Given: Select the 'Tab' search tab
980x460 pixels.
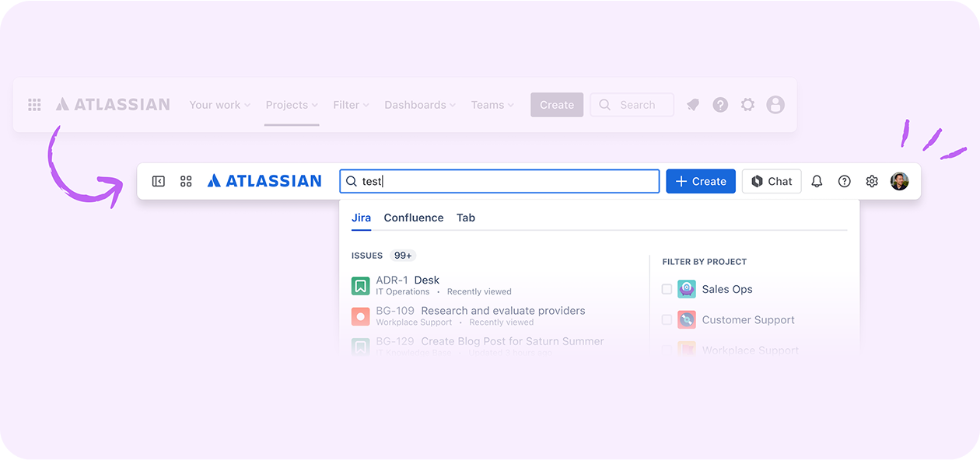Looking at the screenshot, I should (x=466, y=218).
